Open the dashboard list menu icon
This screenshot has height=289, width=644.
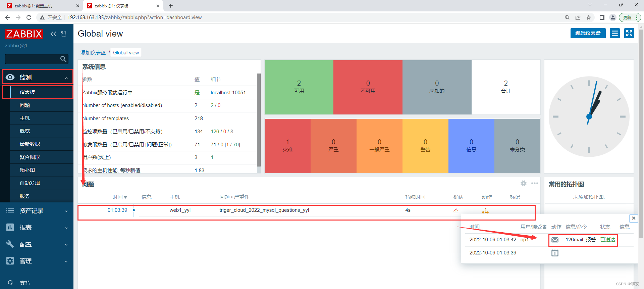point(615,33)
